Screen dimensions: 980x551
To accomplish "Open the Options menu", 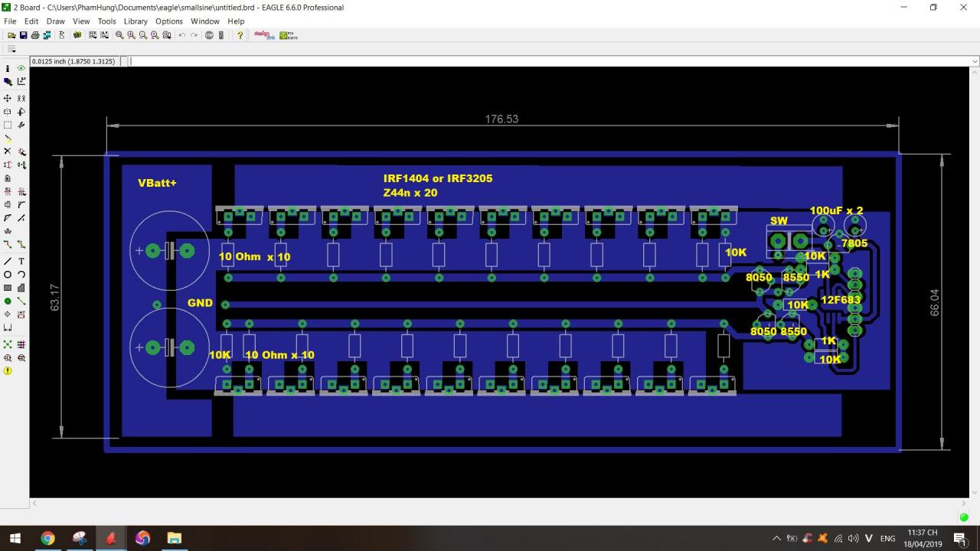I will pos(169,21).
